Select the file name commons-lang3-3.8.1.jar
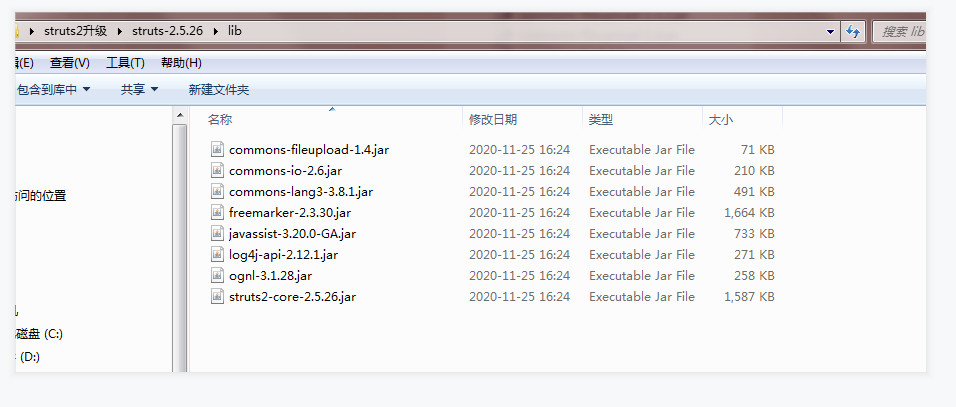Screen dimensions: 956x407 301,191
